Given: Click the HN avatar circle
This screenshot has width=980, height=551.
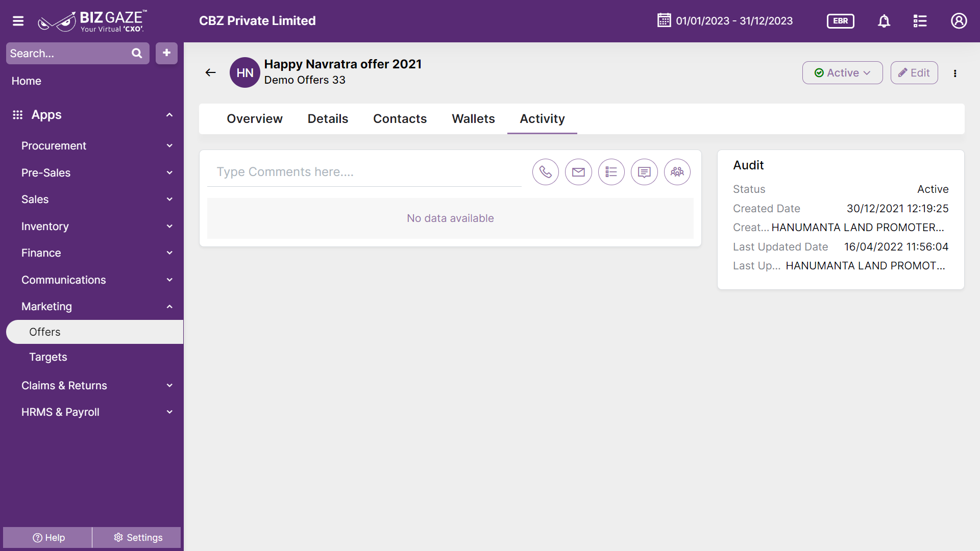Looking at the screenshot, I should pos(245,72).
